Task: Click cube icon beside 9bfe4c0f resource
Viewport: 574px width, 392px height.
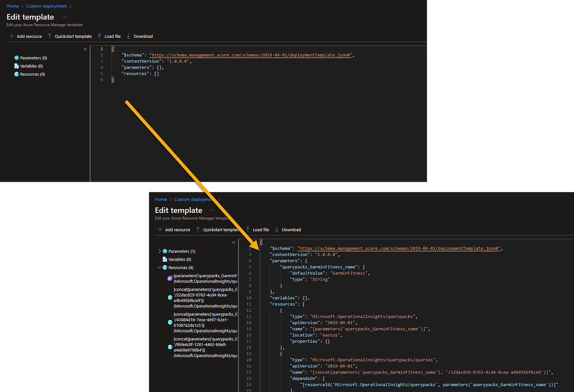Action: coord(170,347)
